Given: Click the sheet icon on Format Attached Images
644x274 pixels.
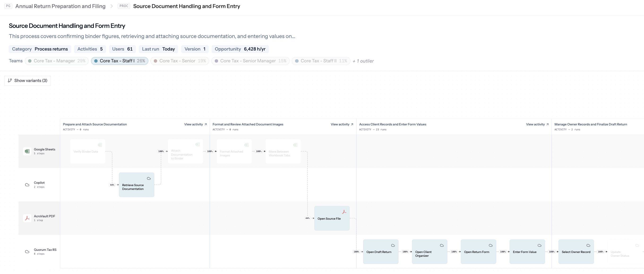Looking at the screenshot, I should pos(246,145).
